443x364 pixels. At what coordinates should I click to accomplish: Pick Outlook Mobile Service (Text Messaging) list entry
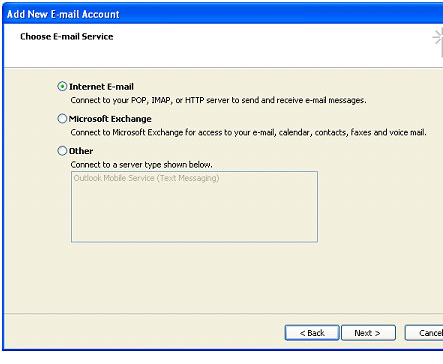point(146,178)
